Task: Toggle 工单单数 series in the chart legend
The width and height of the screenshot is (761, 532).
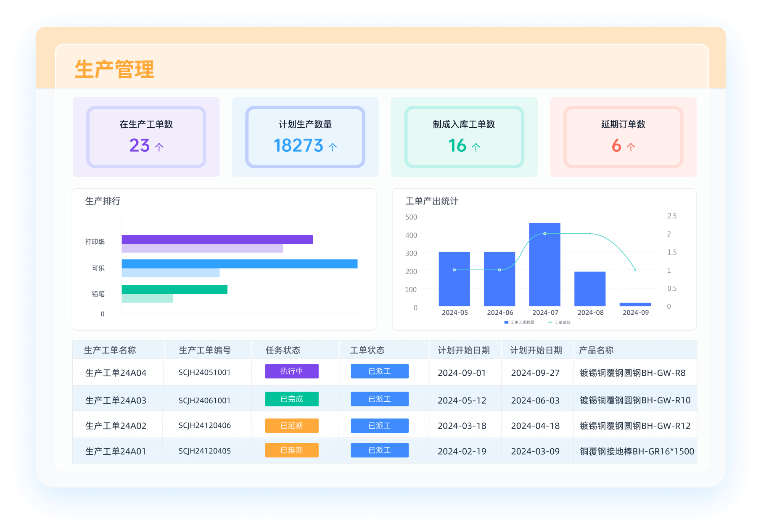Action: tap(560, 322)
